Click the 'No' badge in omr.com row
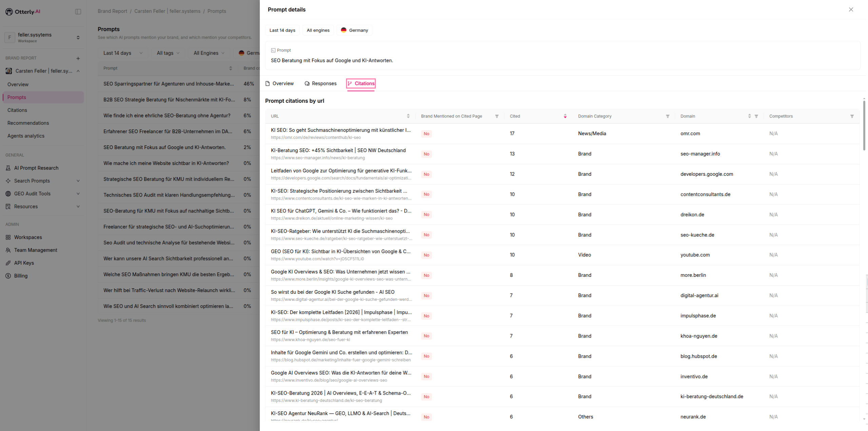 [x=426, y=134]
